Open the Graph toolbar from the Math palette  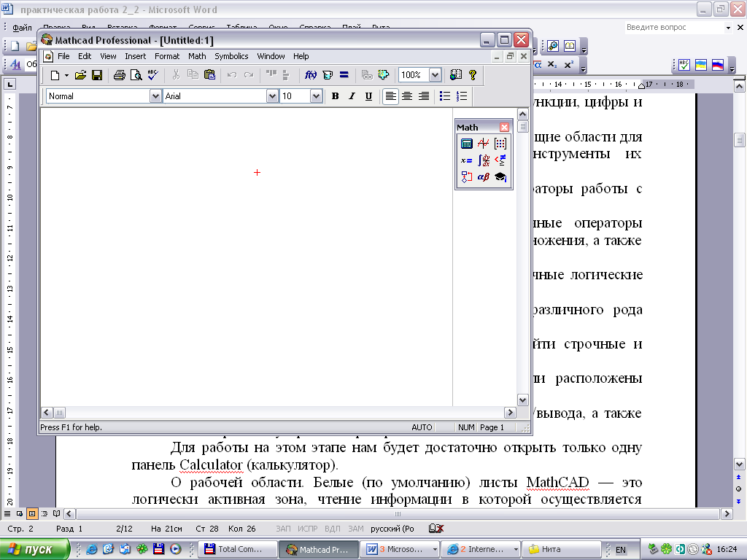[483, 144]
